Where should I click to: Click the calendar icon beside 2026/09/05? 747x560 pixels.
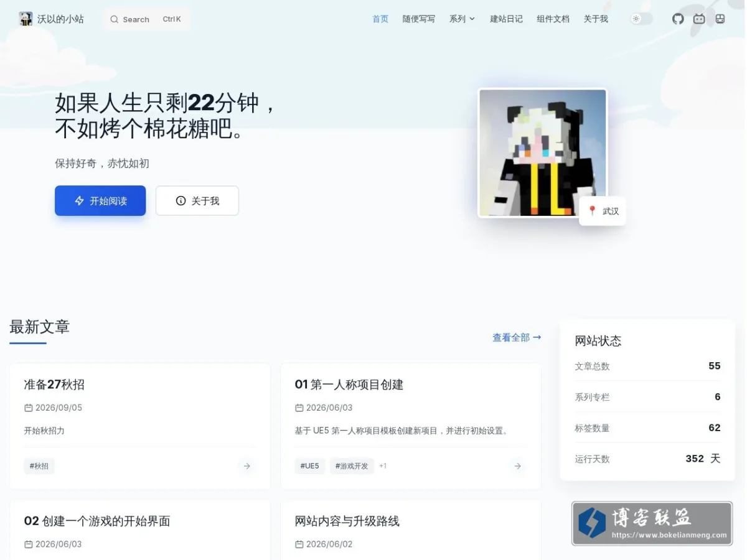point(28,408)
